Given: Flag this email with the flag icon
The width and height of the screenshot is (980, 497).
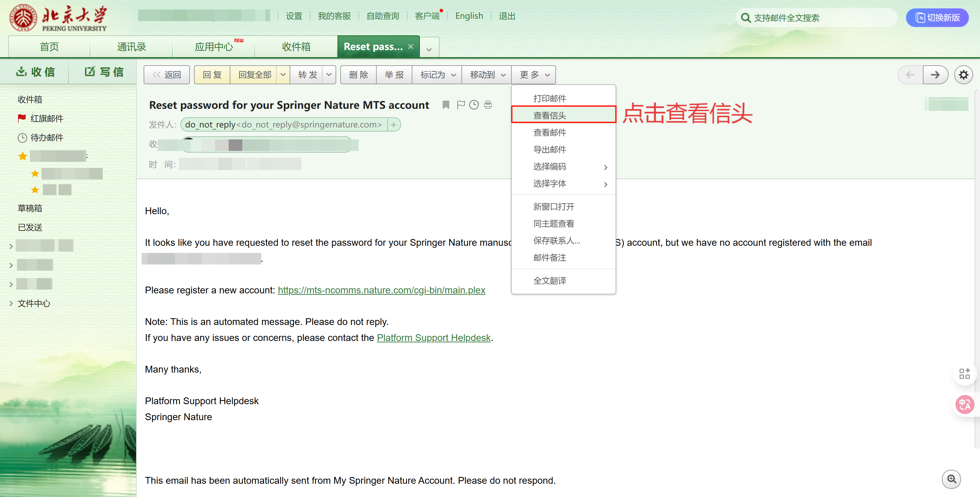Looking at the screenshot, I should click(461, 105).
